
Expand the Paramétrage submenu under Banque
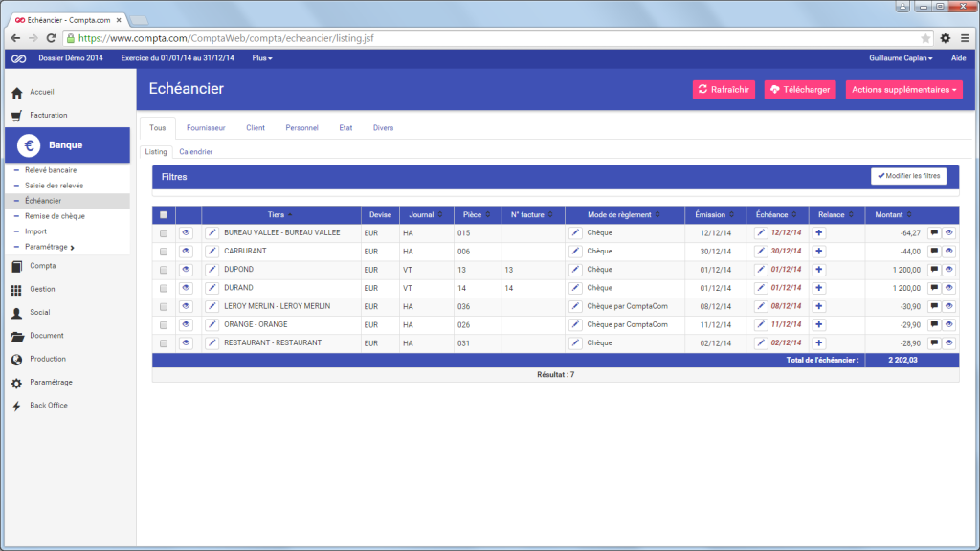click(x=50, y=247)
